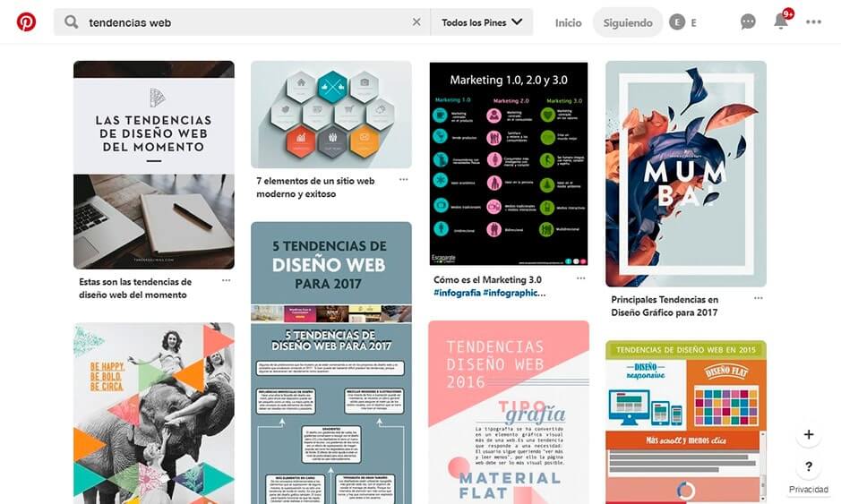Open the help question mark button

click(808, 466)
